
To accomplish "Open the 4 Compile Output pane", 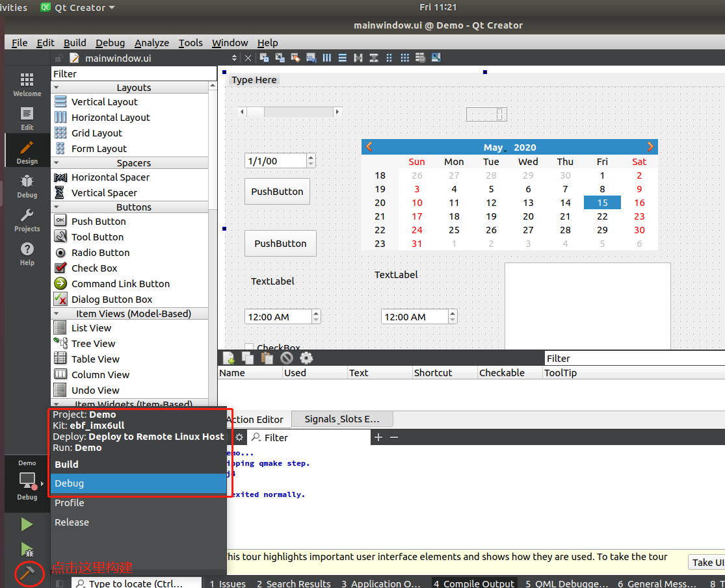I will click(x=475, y=583).
